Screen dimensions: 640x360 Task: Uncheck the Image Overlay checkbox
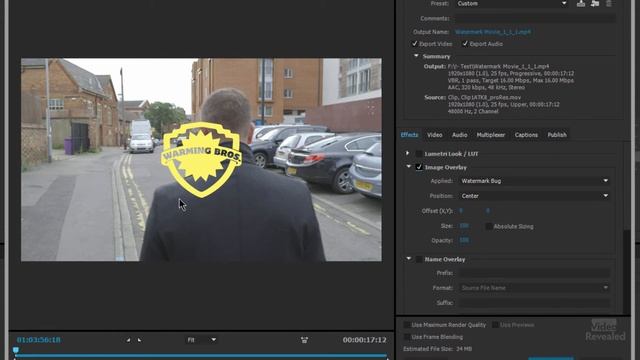pos(419,167)
